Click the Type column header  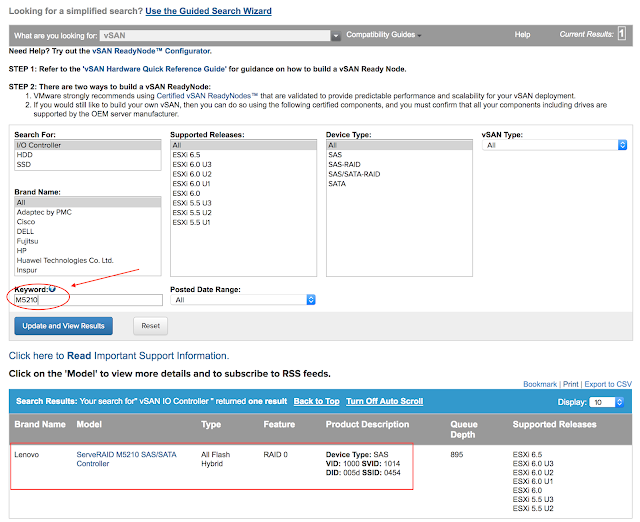(x=211, y=424)
